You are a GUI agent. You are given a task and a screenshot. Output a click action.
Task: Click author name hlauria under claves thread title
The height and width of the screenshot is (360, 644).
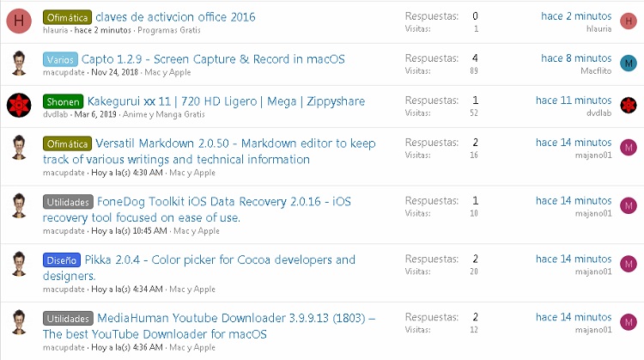pyautogui.click(x=55, y=30)
